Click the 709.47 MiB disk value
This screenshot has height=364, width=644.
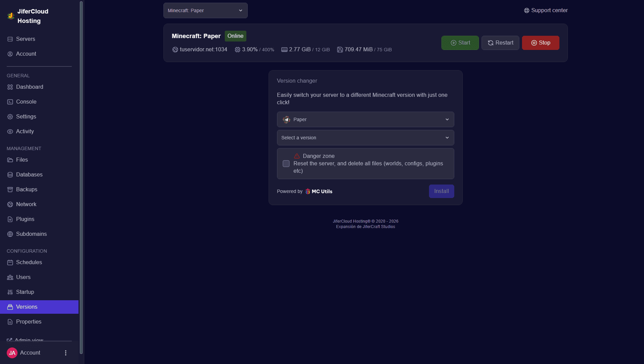pyautogui.click(x=359, y=50)
